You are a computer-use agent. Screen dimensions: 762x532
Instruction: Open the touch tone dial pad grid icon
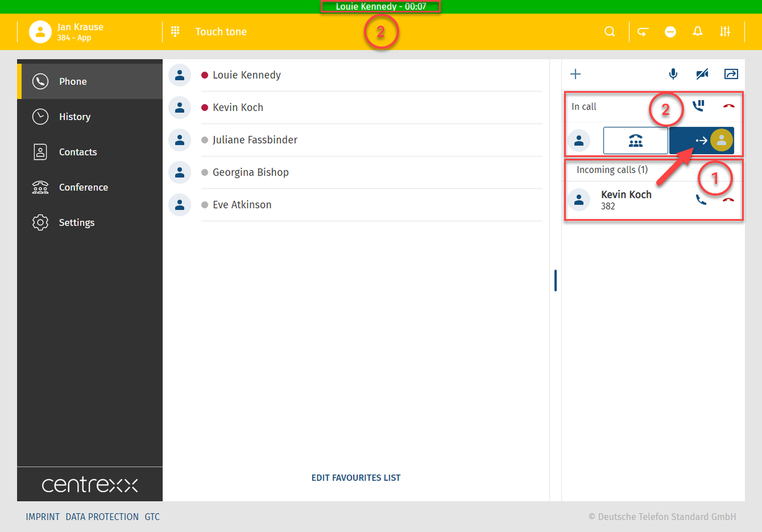coord(175,32)
